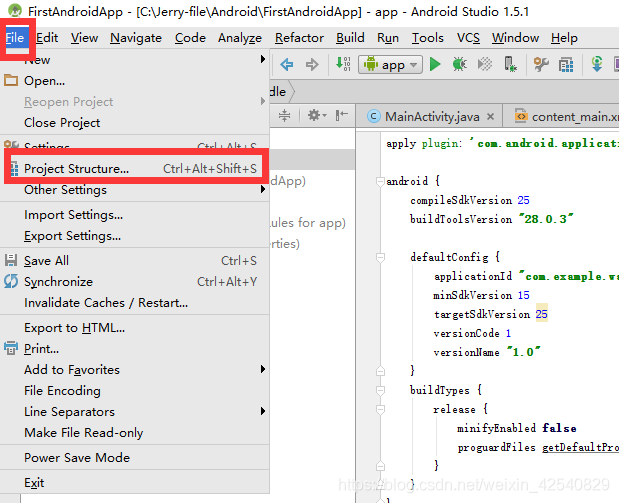Click the Android SDK download icon
Screen dimensions: 619x503
point(597,64)
